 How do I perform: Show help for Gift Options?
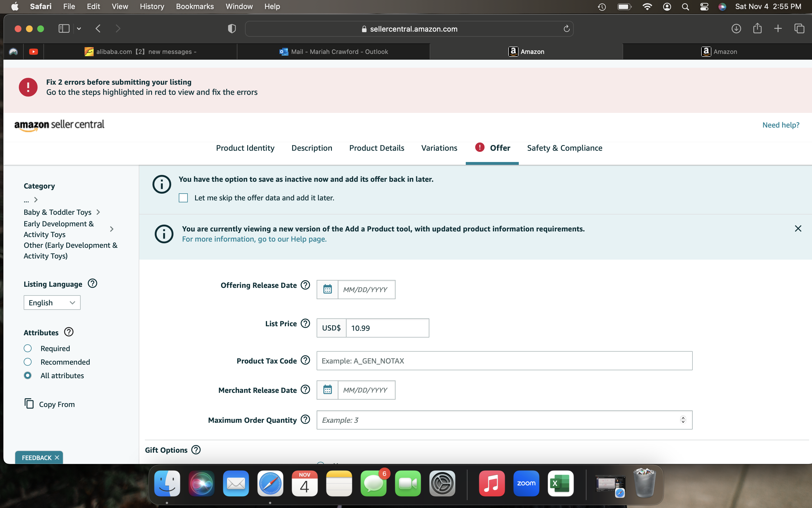coord(196,450)
